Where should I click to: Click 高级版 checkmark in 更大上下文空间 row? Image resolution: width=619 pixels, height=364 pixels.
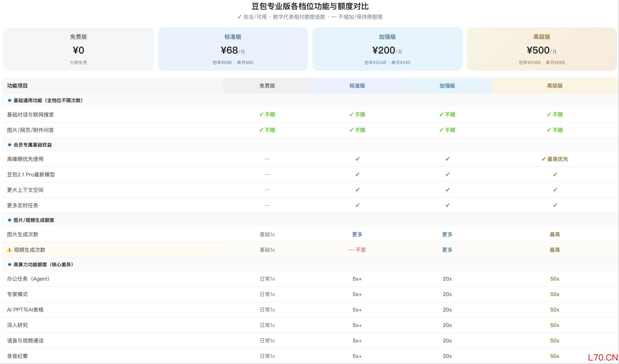coord(555,190)
